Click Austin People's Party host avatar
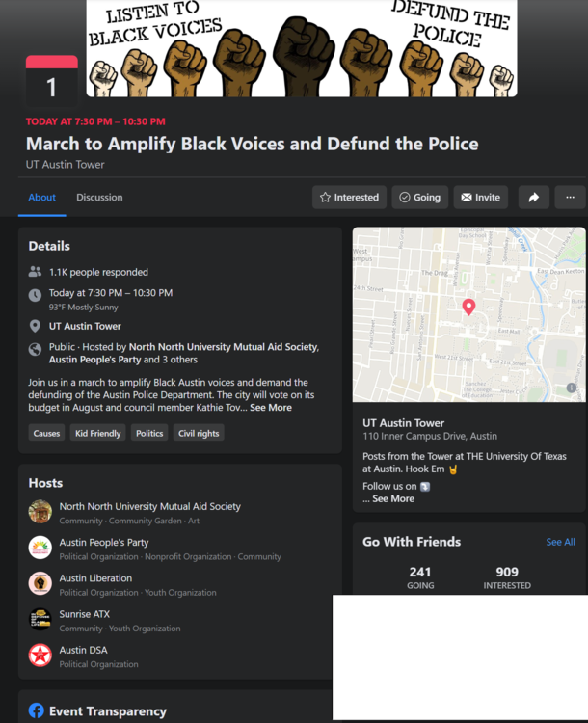The height and width of the screenshot is (723, 588). [40, 548]
